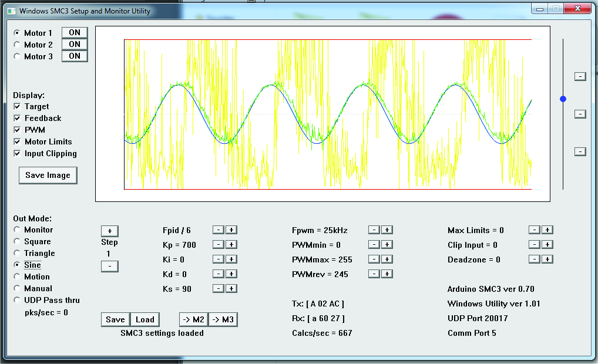
Task: Choose Square output mode
Action: coord(17,241)
